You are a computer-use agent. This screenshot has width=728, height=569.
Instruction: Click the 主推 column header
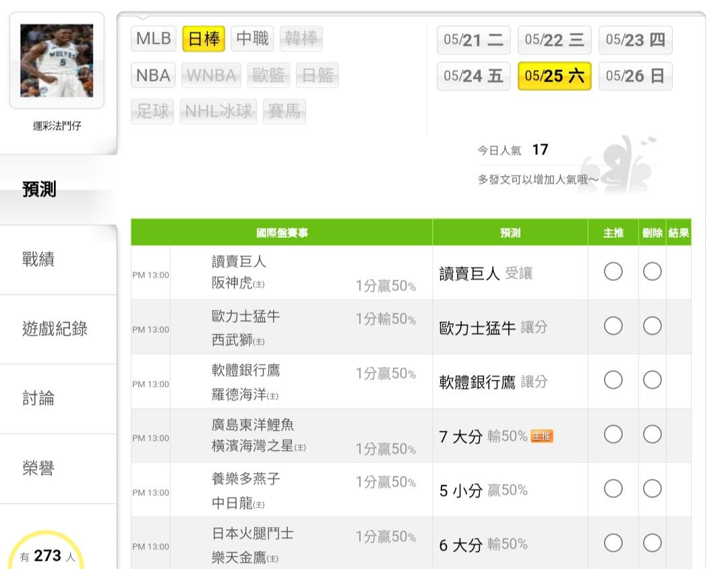pyautogui.click(x=613, y=233)
